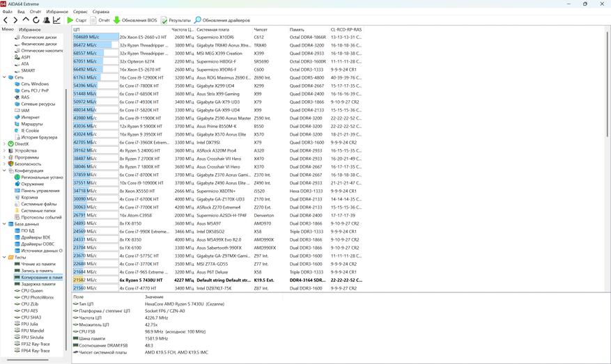This screenshot has height=364, width=611.
Task: Select Драйверы ODBC in the tree
Action: click(x=34, y=244)
